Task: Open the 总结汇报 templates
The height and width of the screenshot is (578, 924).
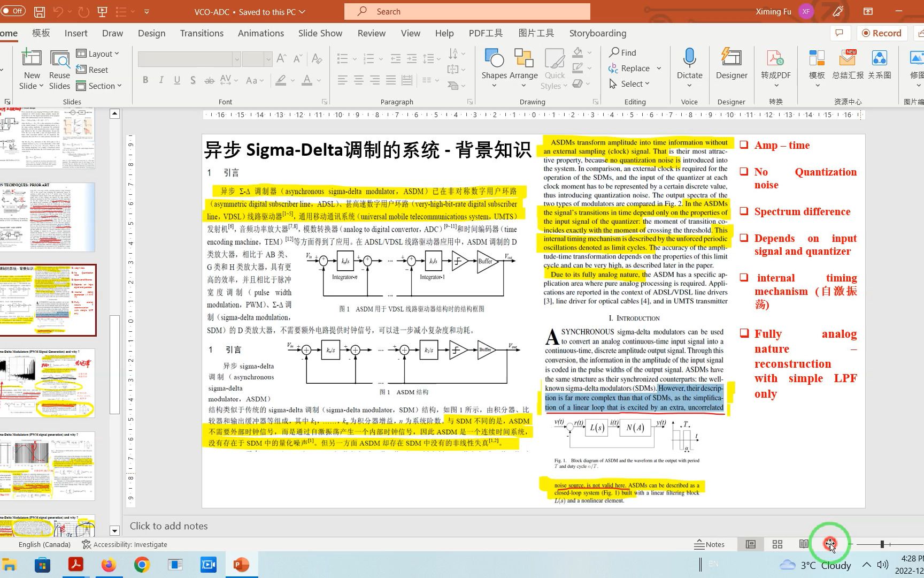Action: click(x=848, y=63)
